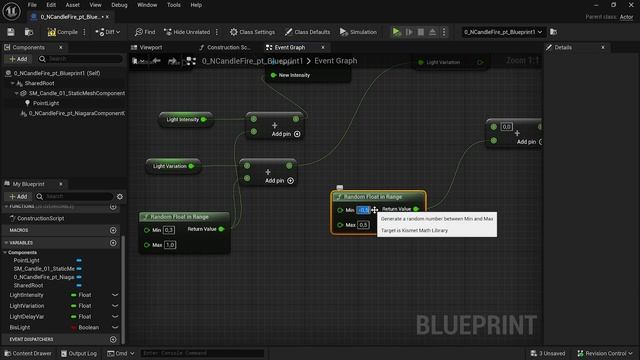Add a new event dispatcher plus icon

click(x=113, y=340)
